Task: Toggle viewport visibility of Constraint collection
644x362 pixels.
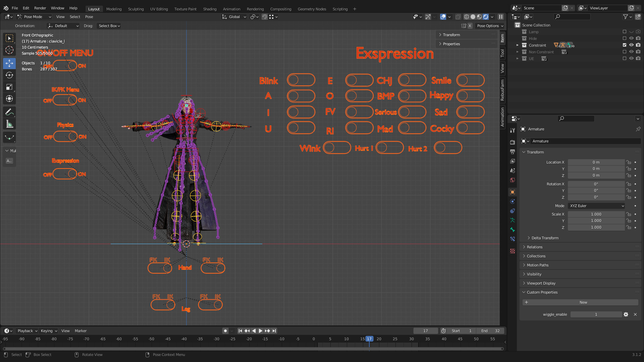Action: pos(631,45)
